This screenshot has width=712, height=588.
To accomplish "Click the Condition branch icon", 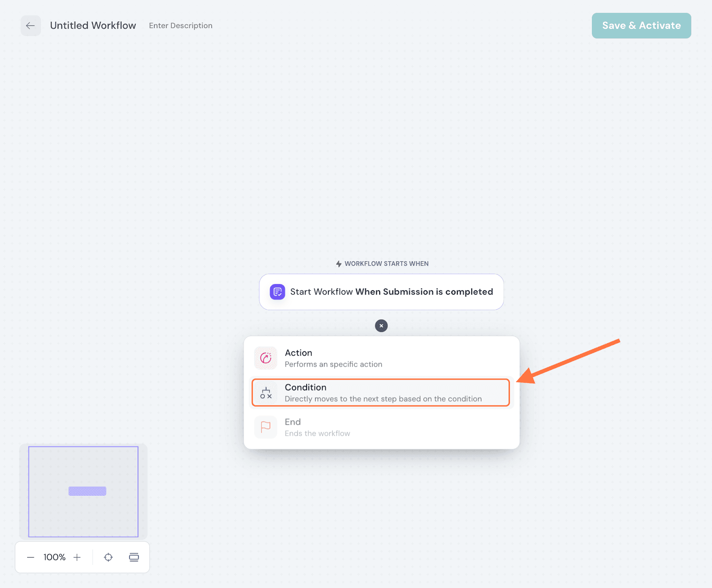I will point(266,393).
